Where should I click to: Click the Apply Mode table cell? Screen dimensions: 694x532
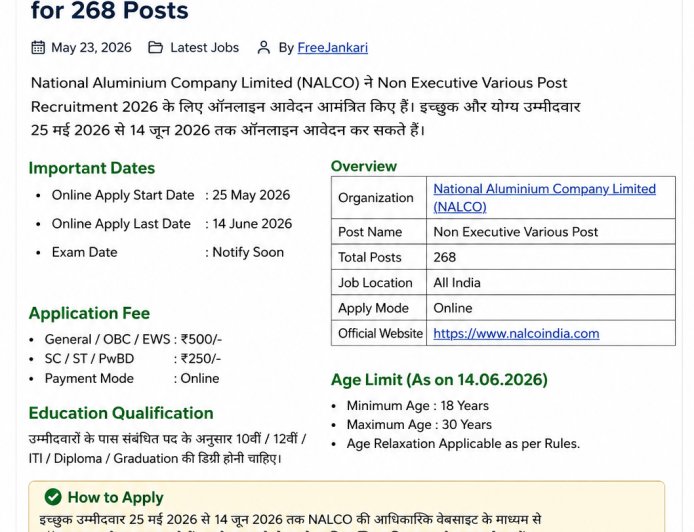coord(379,308)
